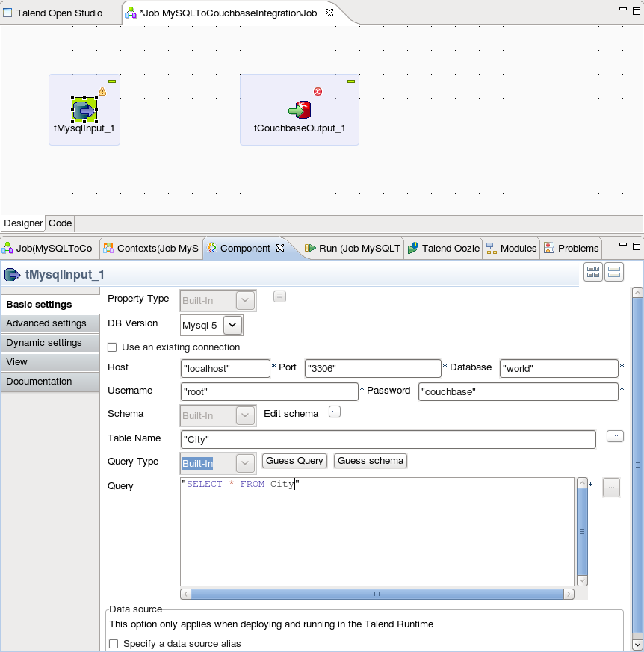644x652 pixels.
Task: Switch to the Talend Open Studio tab
Action: [60, 13]
